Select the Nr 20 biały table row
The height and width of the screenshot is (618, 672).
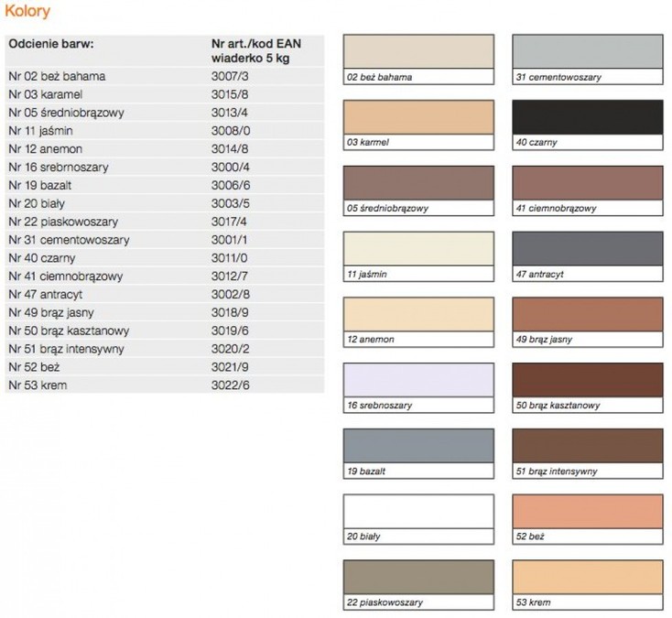click(165, 203)
